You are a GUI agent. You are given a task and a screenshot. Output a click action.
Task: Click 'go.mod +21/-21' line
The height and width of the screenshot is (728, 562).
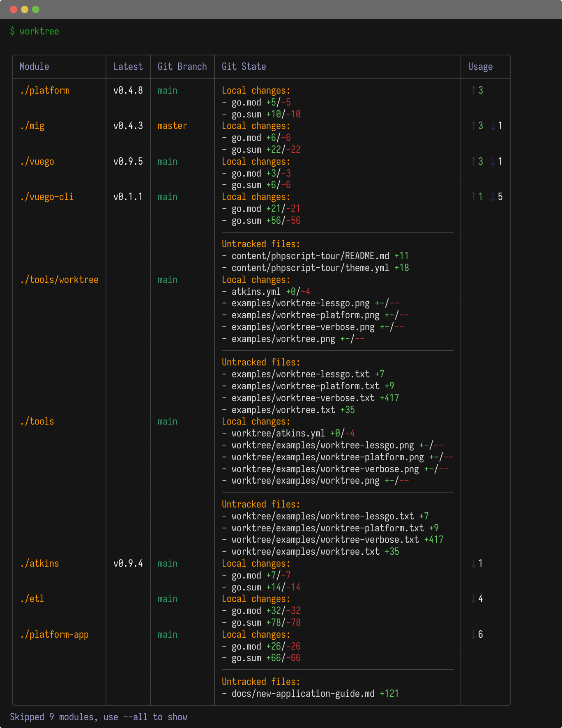[261, 209]
